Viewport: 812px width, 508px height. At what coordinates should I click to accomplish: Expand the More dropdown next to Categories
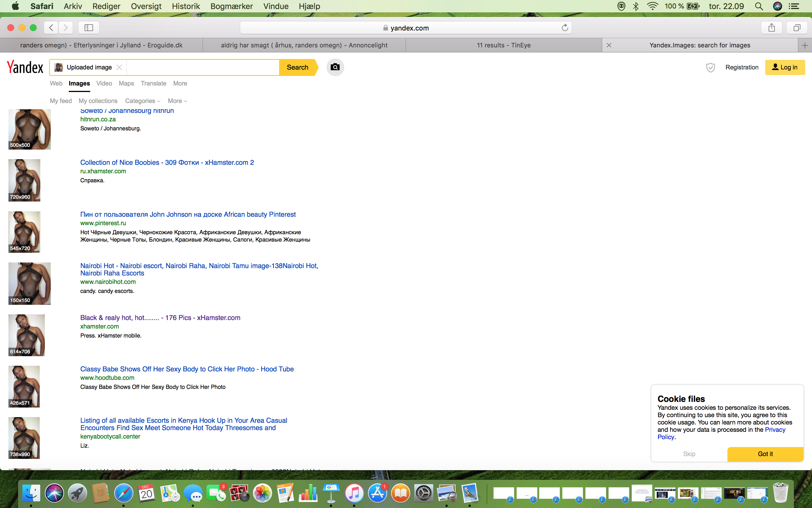click(178, 101)
